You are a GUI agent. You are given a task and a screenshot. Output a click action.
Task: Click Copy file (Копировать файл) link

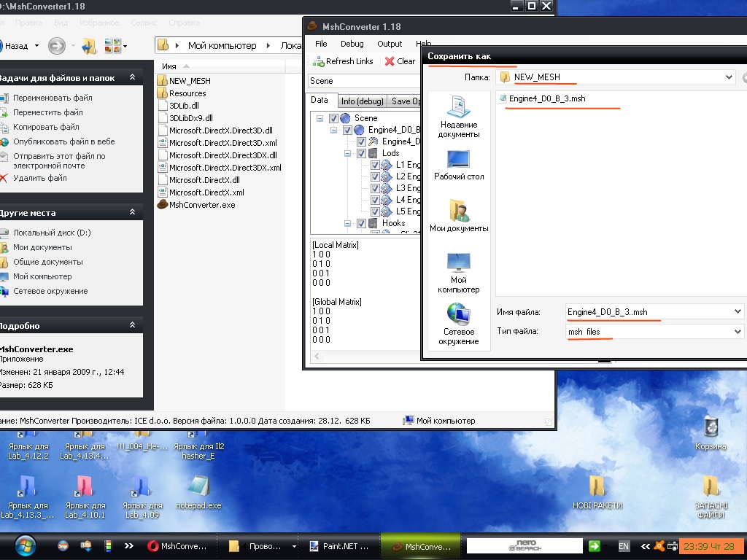pos(46,127)
